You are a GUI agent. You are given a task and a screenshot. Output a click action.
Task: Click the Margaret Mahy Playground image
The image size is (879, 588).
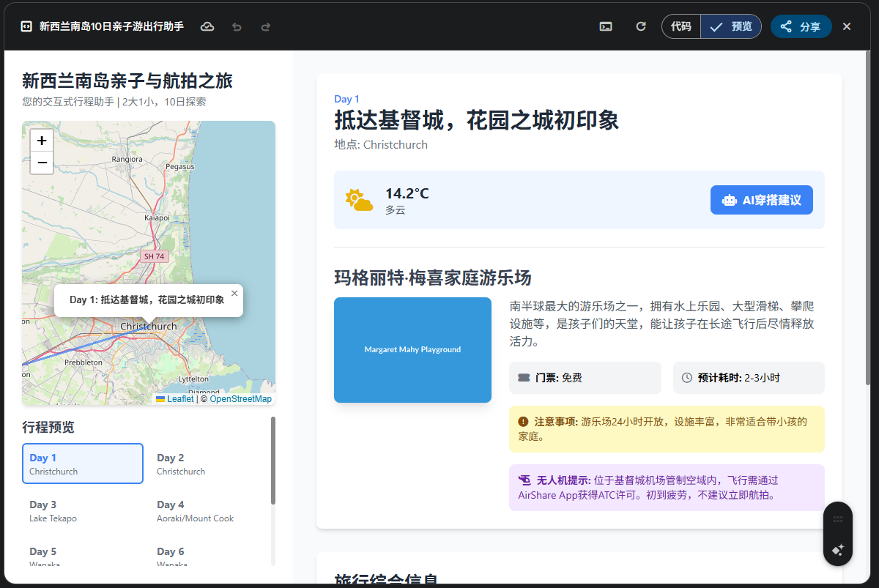[x=412, y=349]
